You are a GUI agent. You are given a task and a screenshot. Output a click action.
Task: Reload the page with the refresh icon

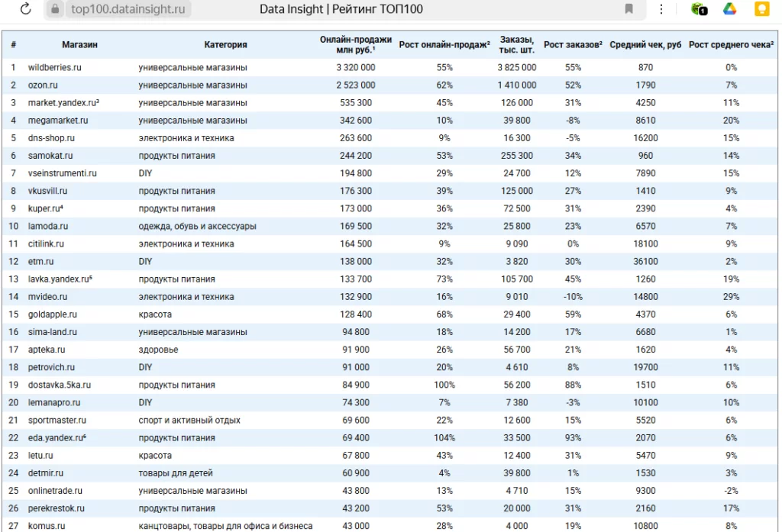25,8
